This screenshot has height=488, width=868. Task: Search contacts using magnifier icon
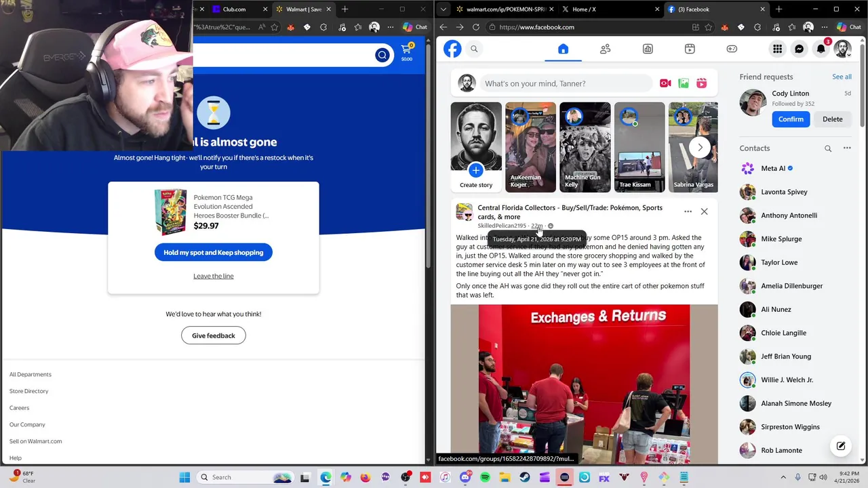point(828,148)
